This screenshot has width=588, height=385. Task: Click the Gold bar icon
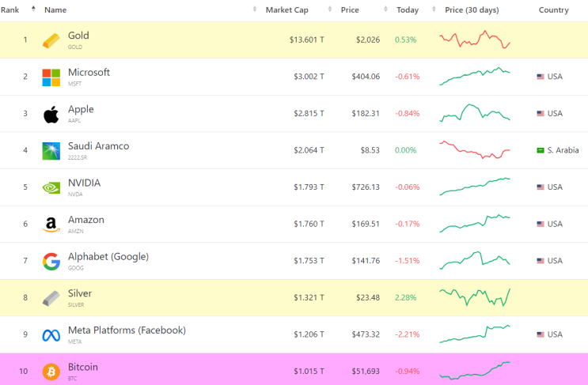pyautogui.click(x=51, y=40)
